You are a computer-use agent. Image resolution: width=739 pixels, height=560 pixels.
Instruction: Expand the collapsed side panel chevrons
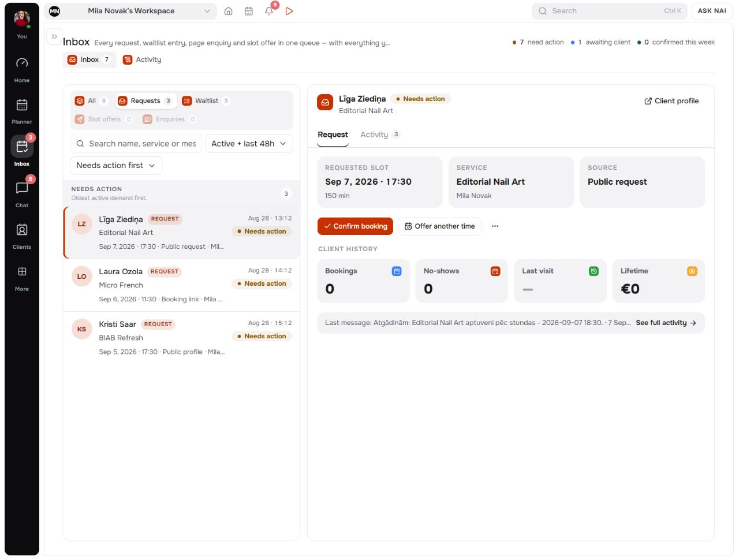pos(54,36)
